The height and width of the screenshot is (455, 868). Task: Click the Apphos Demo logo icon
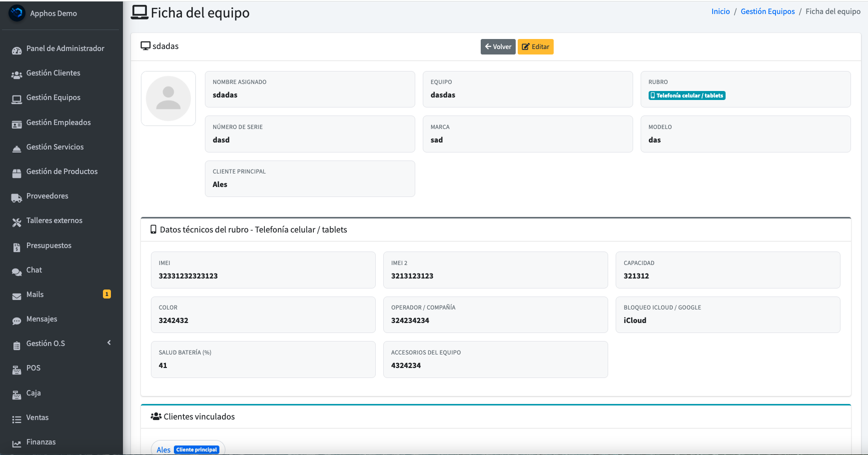tap(17, 13)
